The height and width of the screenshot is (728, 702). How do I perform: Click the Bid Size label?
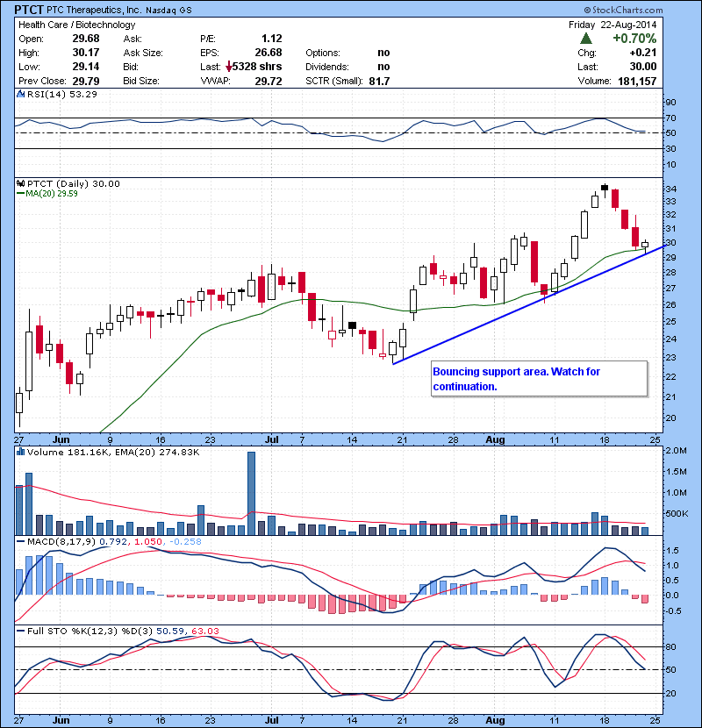pyautogui.click(x=141, y=81)
